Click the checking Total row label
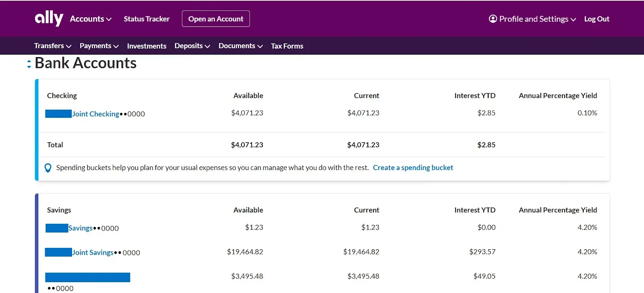This screenshot has height=293, width=644. point(55,145)
